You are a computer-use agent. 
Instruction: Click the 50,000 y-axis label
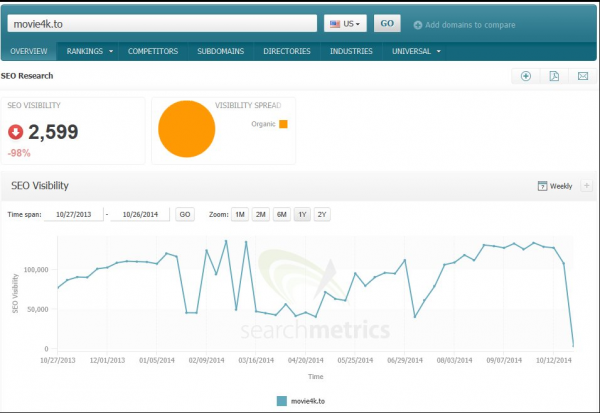click(x=38, y=309)
